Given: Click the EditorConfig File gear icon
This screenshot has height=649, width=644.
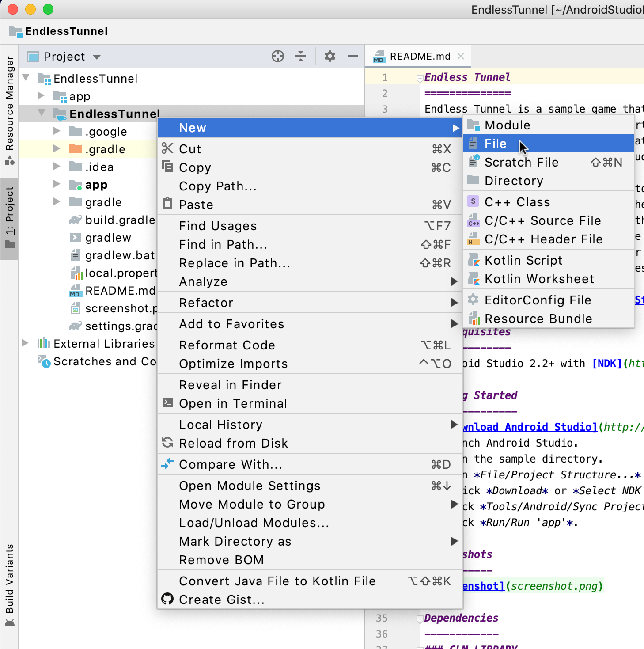Looking at the screenshot, I should [x=474, y=300].
